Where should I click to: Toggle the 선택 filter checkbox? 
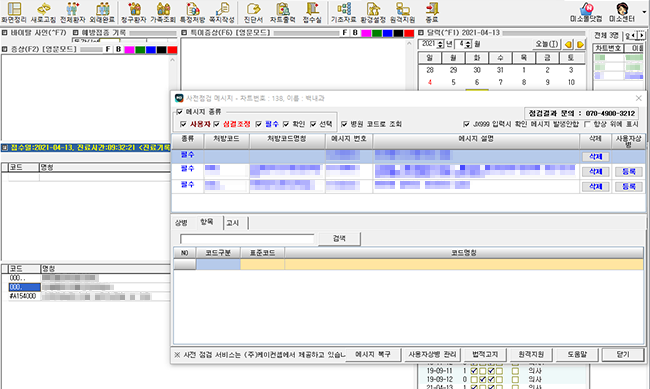[x=313, y=124]
